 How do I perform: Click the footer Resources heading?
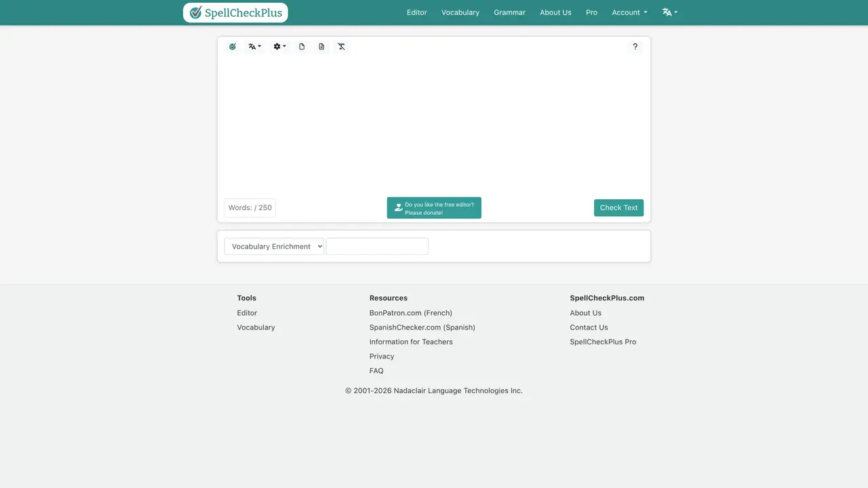tap(389, 298)
